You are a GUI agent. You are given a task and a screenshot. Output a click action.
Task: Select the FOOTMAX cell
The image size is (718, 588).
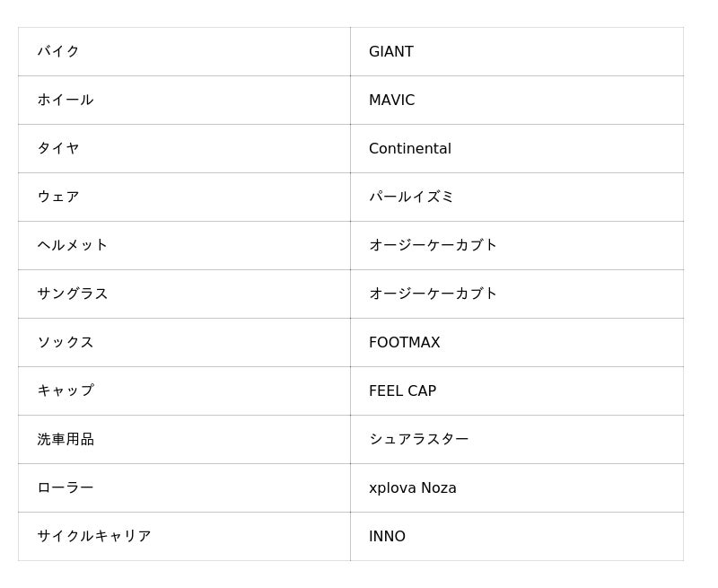coord(405,342)
